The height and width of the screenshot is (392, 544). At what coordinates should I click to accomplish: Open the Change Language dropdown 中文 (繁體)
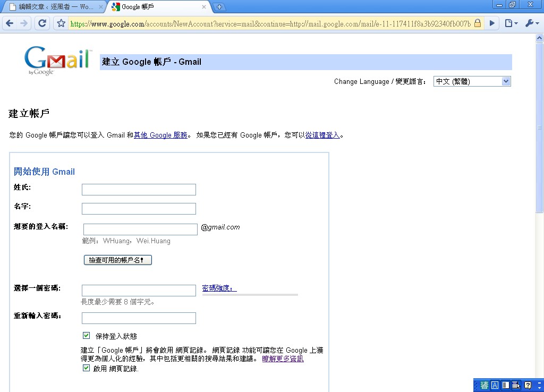[472, 81]
